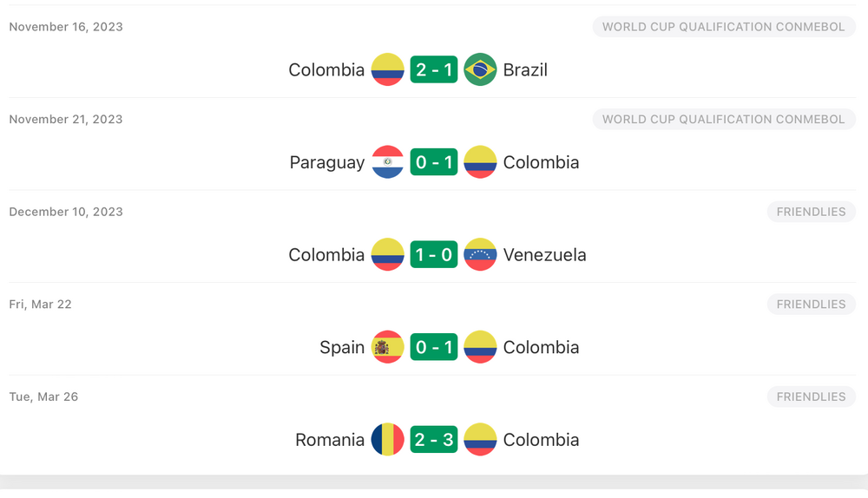This screenshot has width=868, height=498.
Task: Click the November 21, 2023 date label
Action: [x=66, y=120]
